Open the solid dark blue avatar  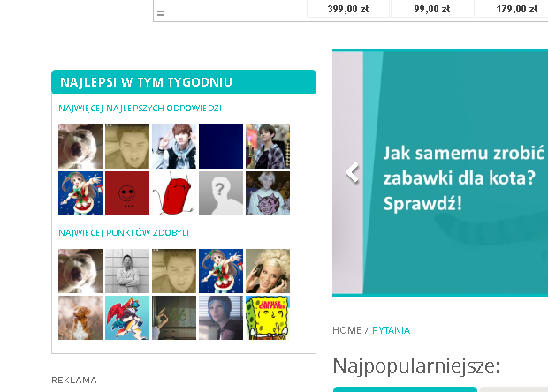click(221, 147)
